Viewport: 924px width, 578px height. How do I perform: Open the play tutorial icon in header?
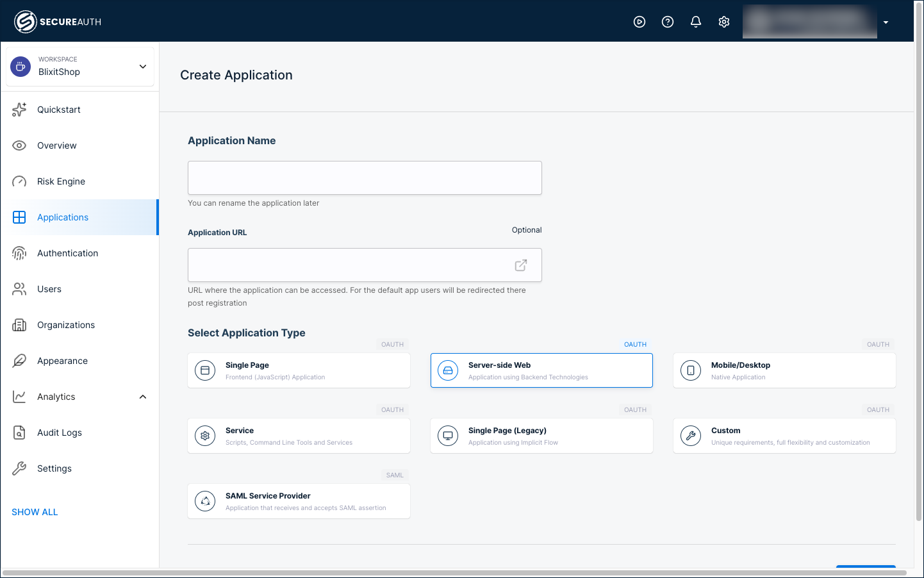639,22
